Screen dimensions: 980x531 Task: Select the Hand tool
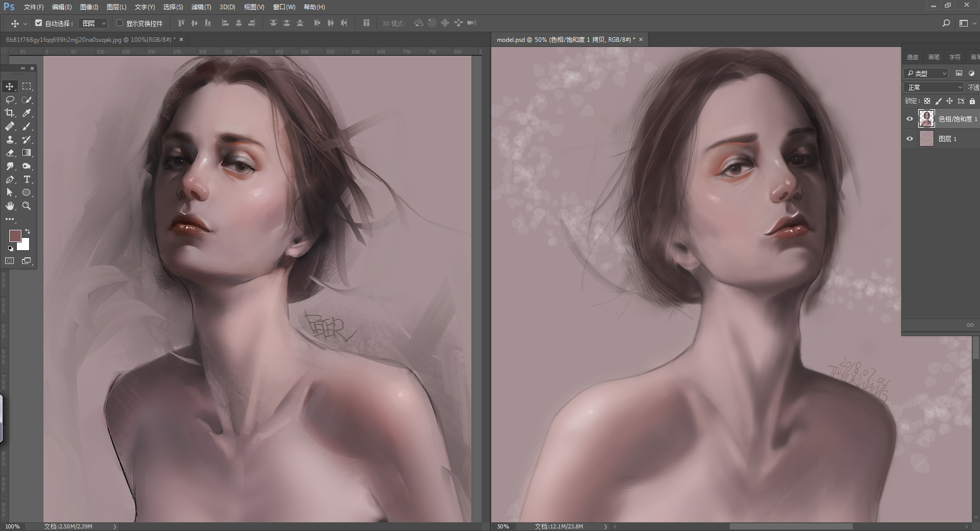(10, 206)
